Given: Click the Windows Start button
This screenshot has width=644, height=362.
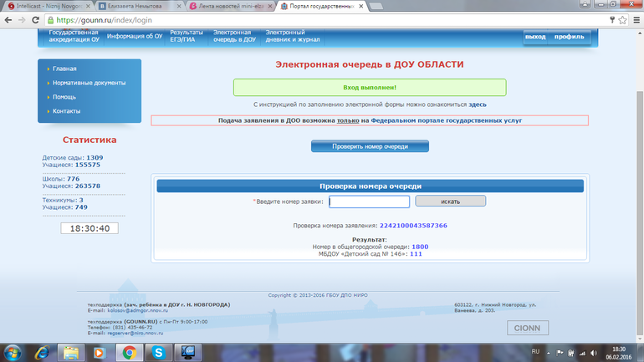Looking at the screenshot, I should point(13,352).
